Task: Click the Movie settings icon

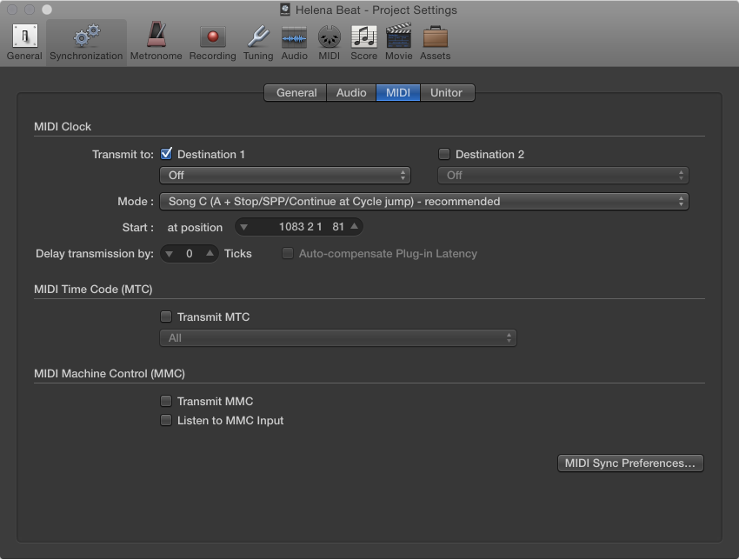Action: [398, 40]
